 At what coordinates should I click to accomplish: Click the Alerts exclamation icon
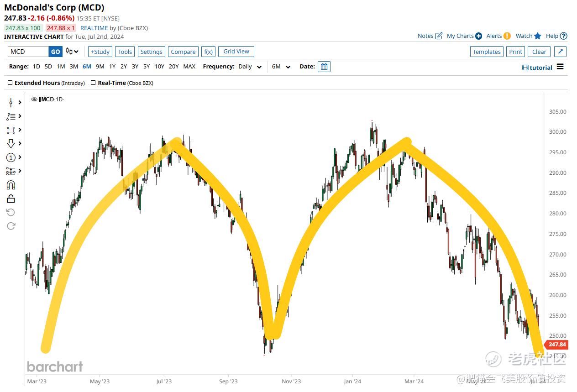[507, 36]
